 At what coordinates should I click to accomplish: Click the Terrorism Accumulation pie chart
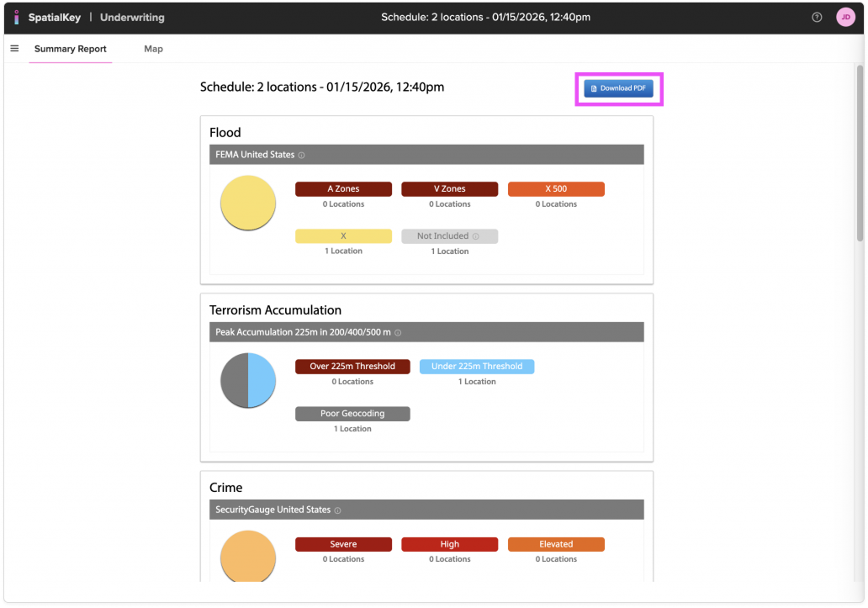(x=248, y=380)
